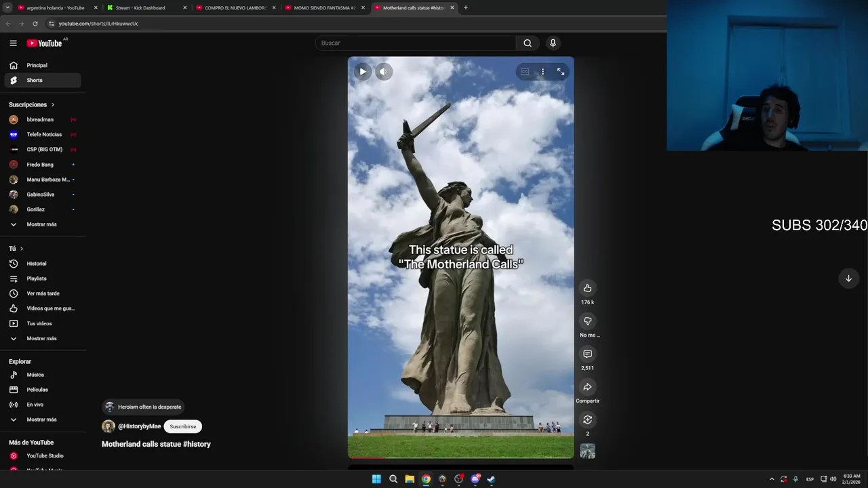
Task: Reload the page
Action: click(x=35, y=23)
